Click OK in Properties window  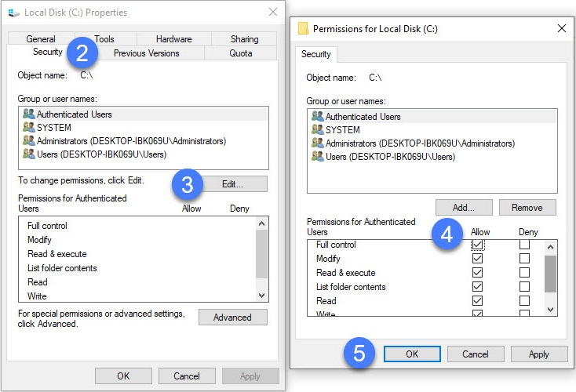coord(123,376)
